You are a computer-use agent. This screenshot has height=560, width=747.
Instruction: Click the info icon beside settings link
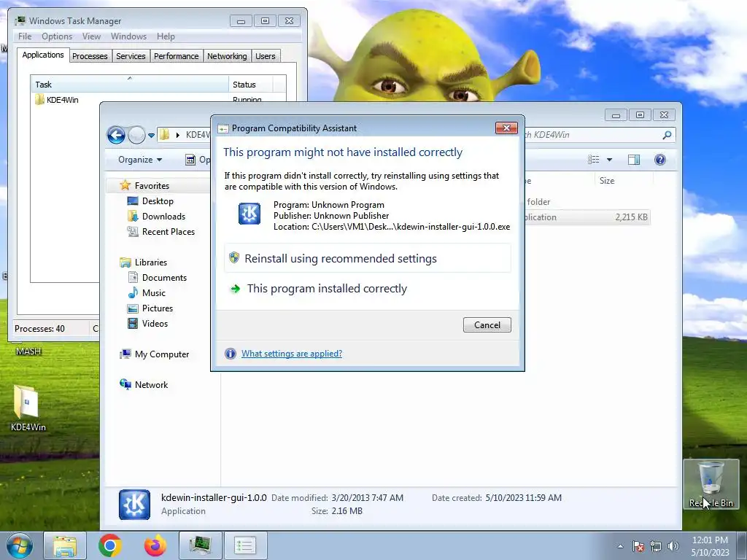(x=230, y=354)
